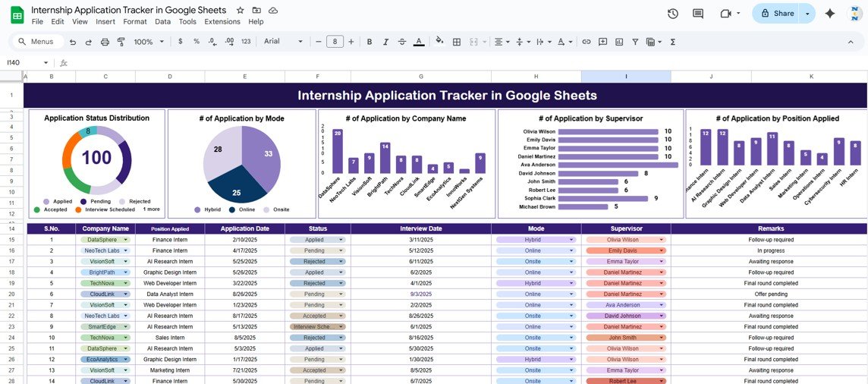Image resolution: width=868 pixels, height=384 pixels.
Task: Click the Insert link icon
Action: (587, 42)
